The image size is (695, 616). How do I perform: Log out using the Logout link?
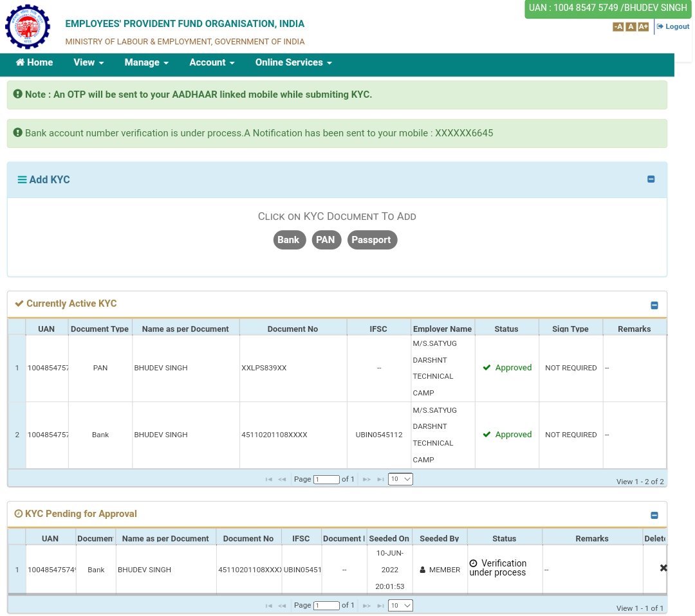[x=673, y=26]
